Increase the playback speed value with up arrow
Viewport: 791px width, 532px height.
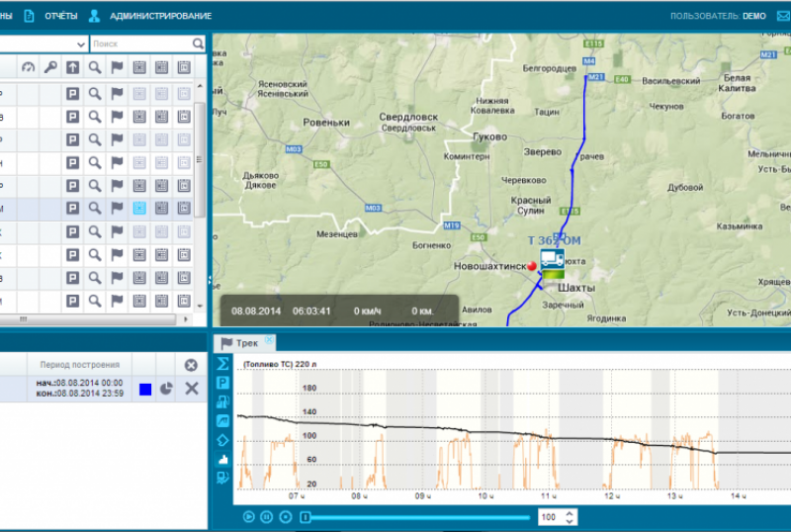click(571, 513)
